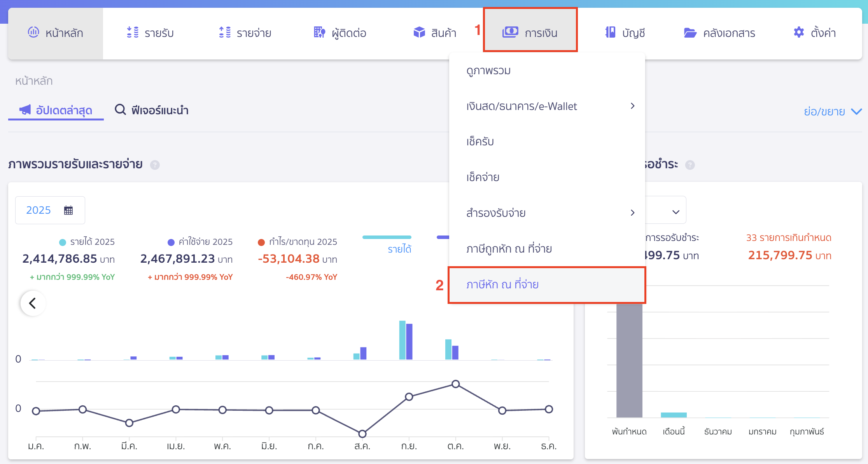
Task: Toggle ค่าใช้จ่าย 2025 legend dot
Action: [171, 242]
